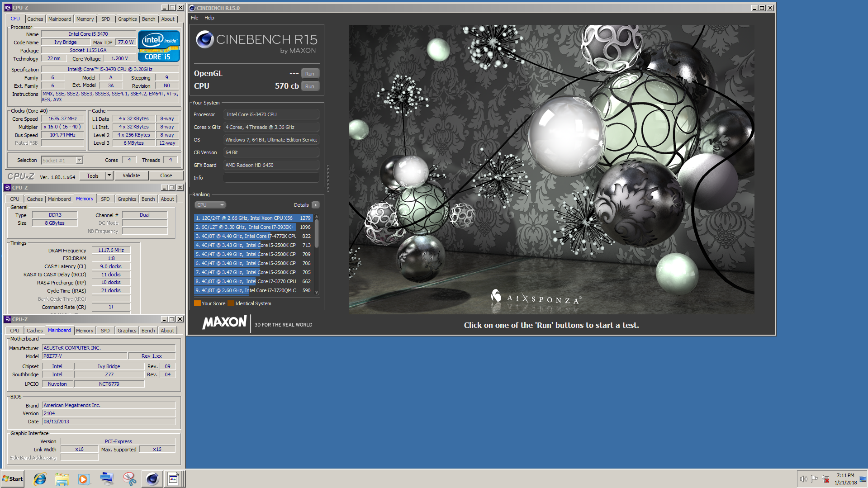
Task: Open Windows Explorer from the taskbar
Action: (62, 479)
